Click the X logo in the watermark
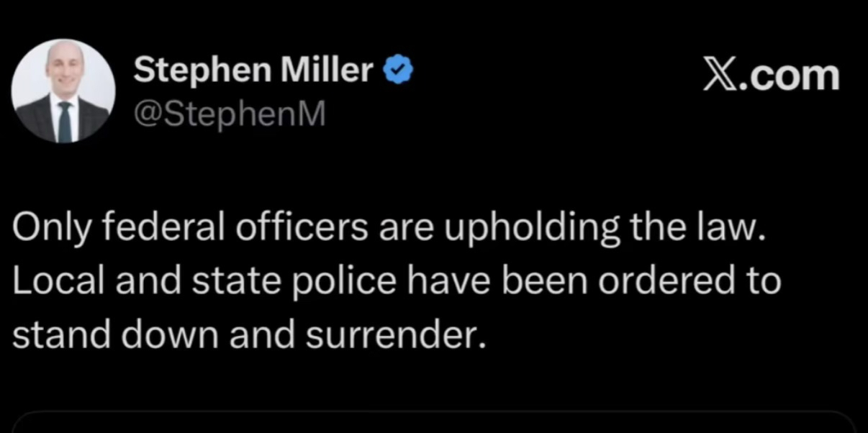This screenshot has width=868, height=433. tap(723, 76)
